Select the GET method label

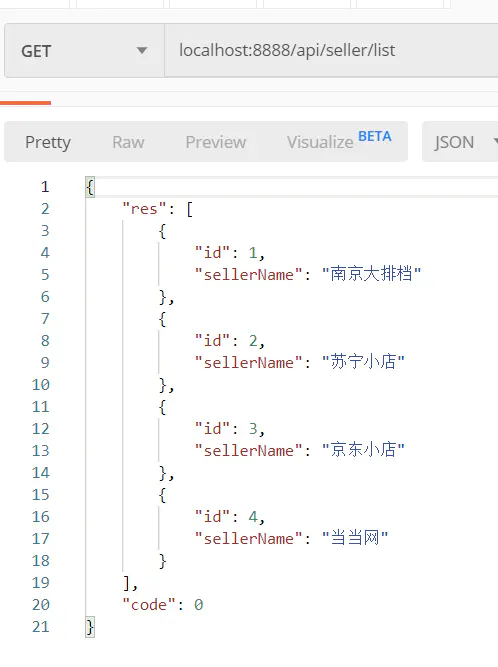pyautogui.click(x=36, y=51)
